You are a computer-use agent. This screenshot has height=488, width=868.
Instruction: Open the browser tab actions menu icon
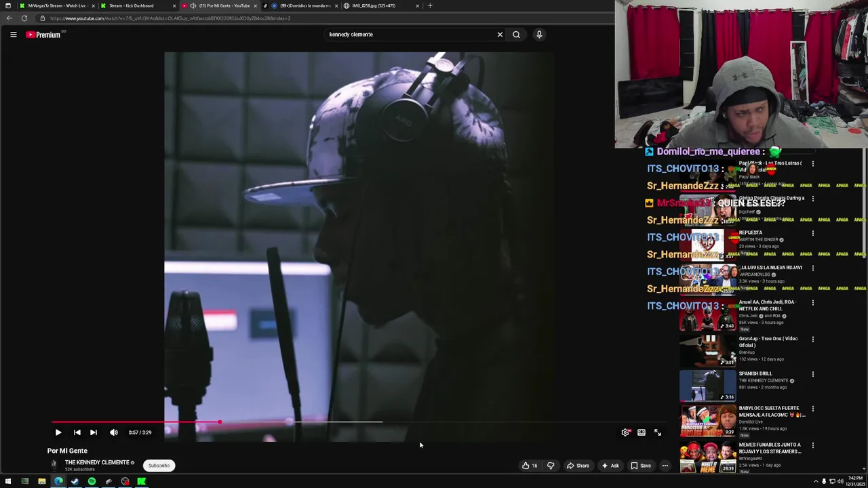8,5
